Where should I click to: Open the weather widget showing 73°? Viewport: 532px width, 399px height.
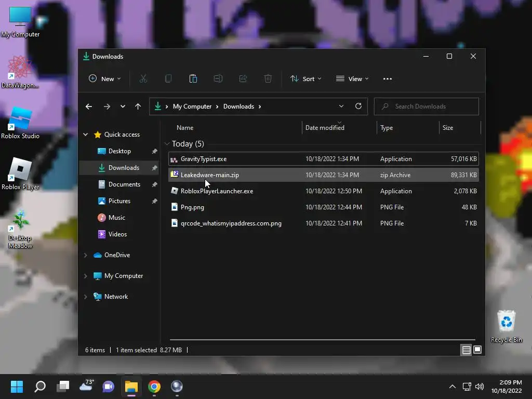pos(86,386)
